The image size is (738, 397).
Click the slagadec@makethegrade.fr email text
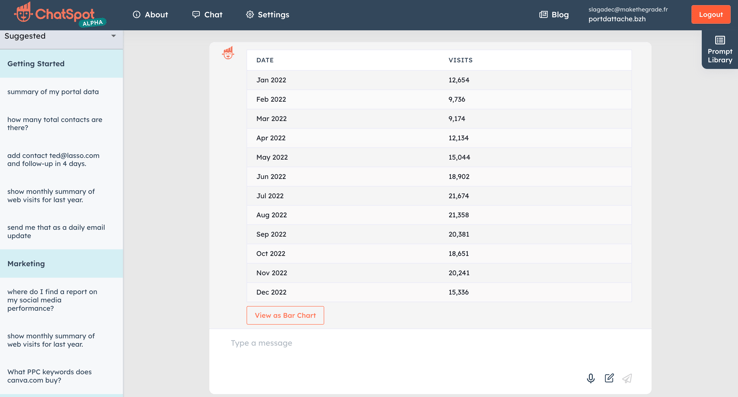pos(628,9)
